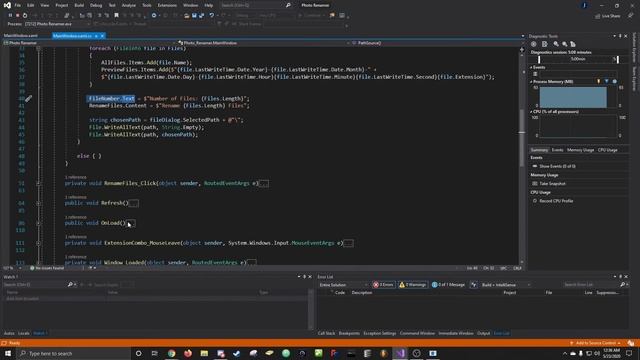Open the Entire Solution scope dropdown
Viewport: 640px width, 360px height.
click(343, 285)
